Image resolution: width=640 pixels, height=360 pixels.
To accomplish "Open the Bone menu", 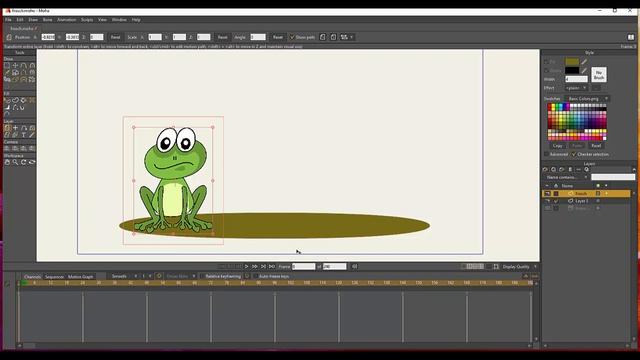I will pyautogui.click(x=47, y=20).
